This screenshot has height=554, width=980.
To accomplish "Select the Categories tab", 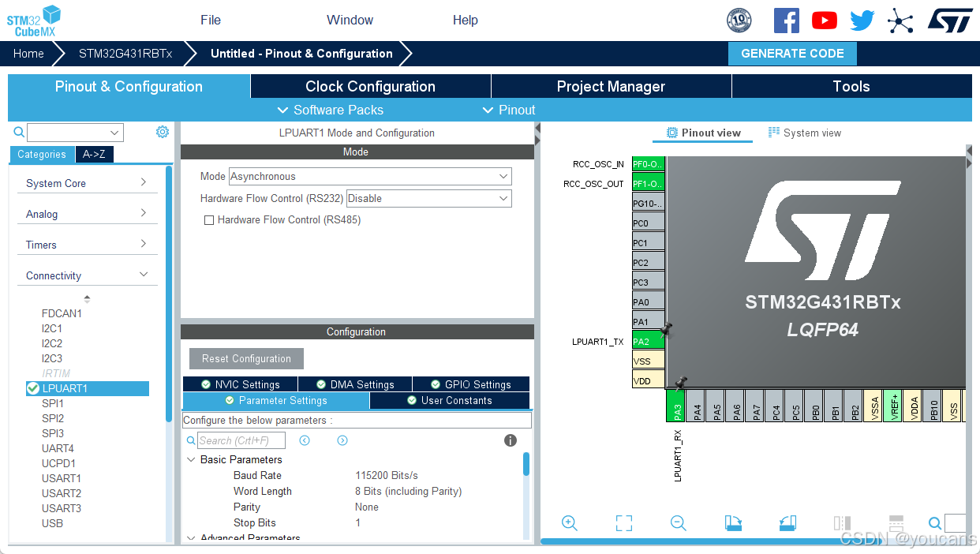I will (42, 155).
